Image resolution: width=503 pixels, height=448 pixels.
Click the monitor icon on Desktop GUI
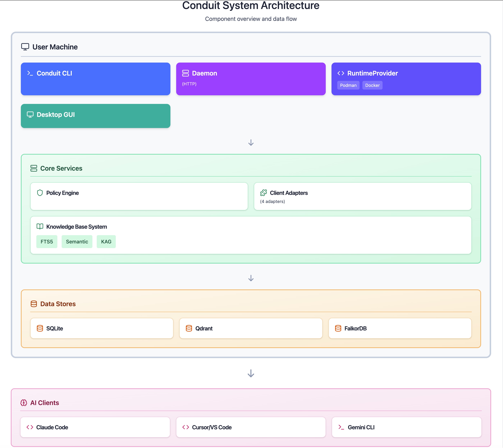(30, 115)
